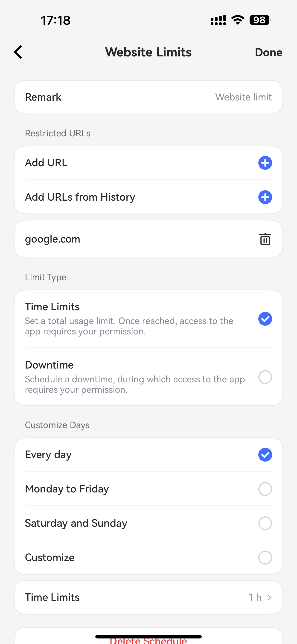Expand the Customize days option

[x=265, y=557]
